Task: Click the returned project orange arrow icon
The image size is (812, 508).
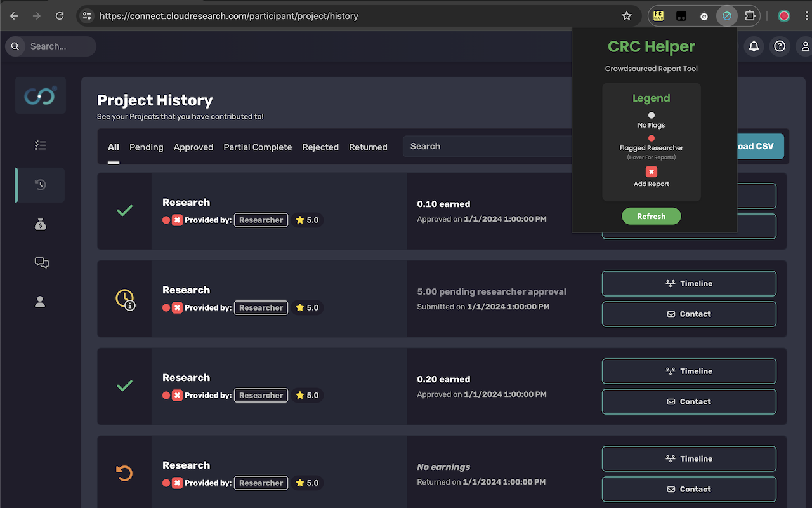Action: (x=124, y=473)
